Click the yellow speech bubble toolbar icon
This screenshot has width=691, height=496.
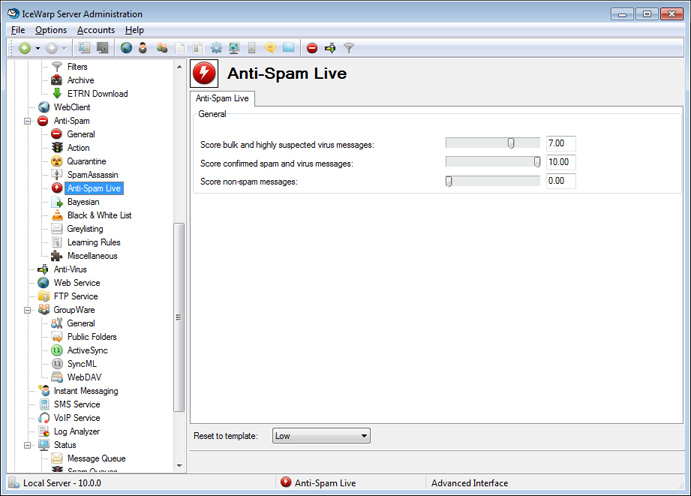pyautogui.click(x=270, y=48)
